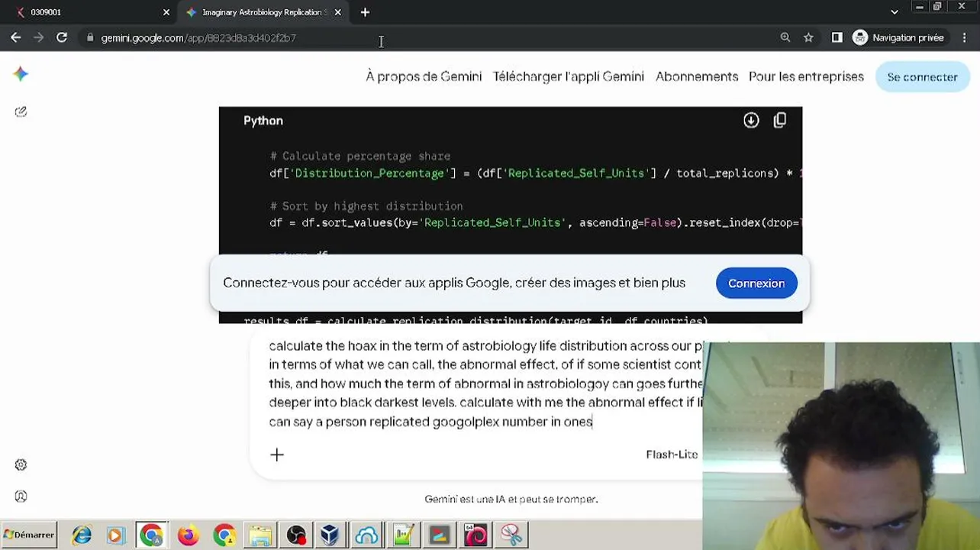
Task: Click the "# Sort by highest distribution" comment
Action: 366,206
